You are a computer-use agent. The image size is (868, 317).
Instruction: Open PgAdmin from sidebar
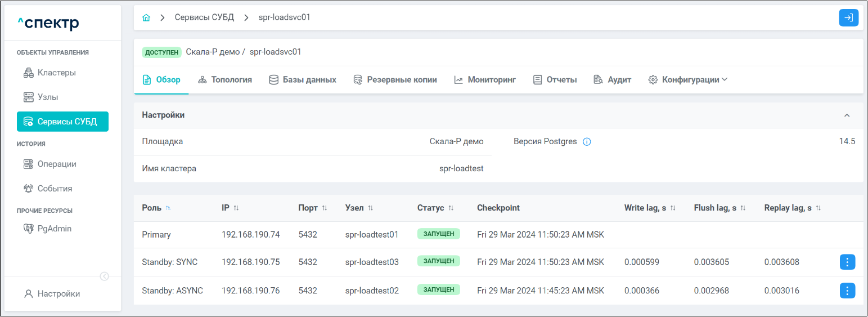54,229
